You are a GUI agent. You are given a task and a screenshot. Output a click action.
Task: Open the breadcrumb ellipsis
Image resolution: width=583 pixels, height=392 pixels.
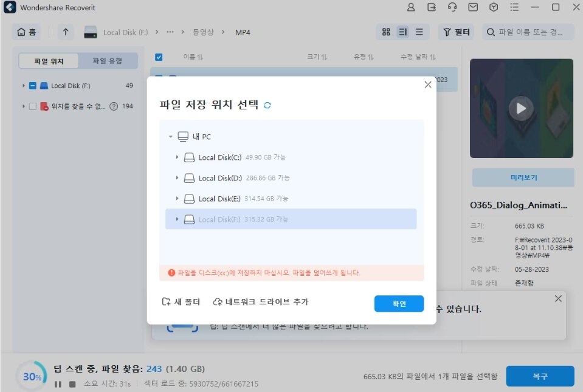pyautogui.click(x=170, y=32)
